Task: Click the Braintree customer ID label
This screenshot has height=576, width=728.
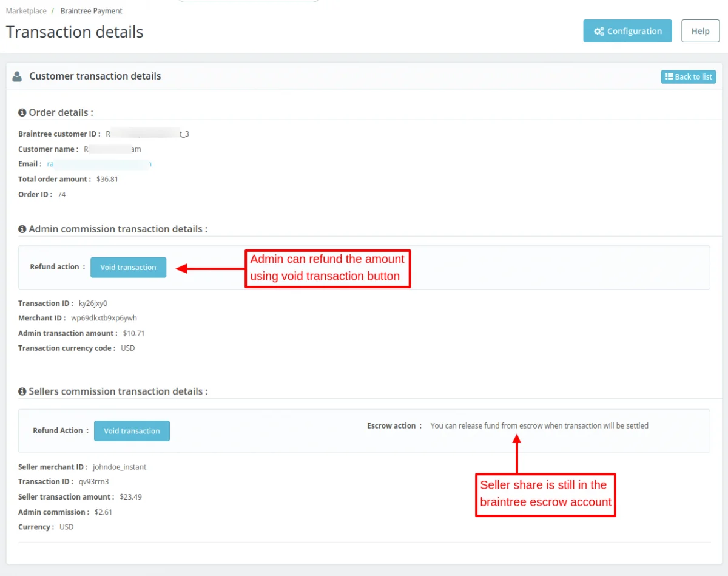Action: 59,134
